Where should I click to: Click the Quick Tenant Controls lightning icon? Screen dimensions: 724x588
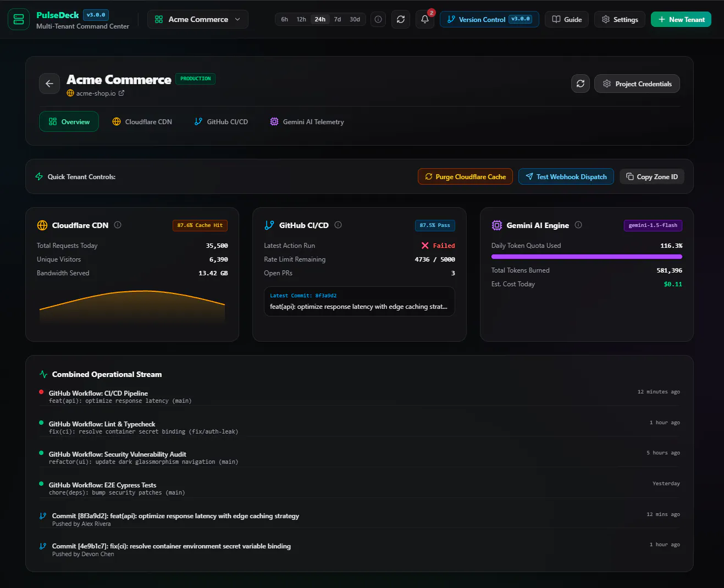[39, 176]
